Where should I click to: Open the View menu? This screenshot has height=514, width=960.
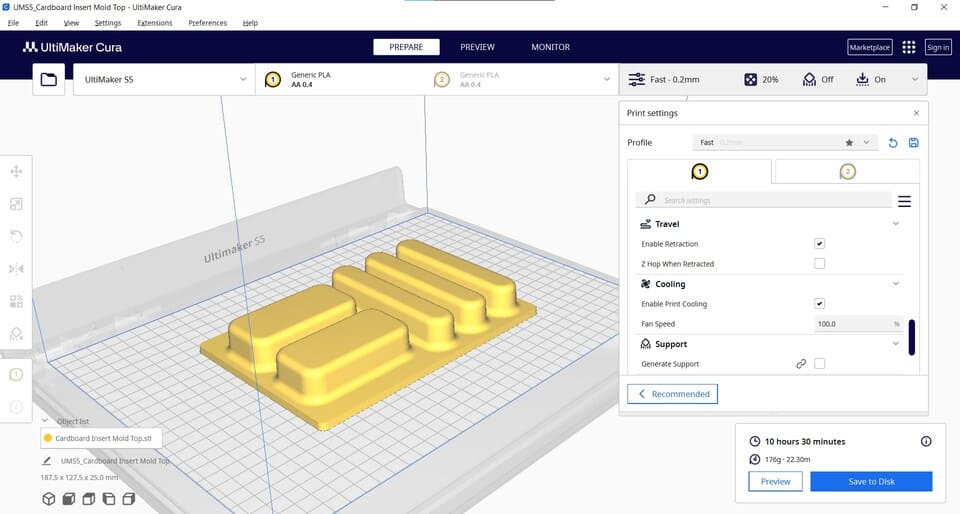pyautogui.click(x=71, y=23)
